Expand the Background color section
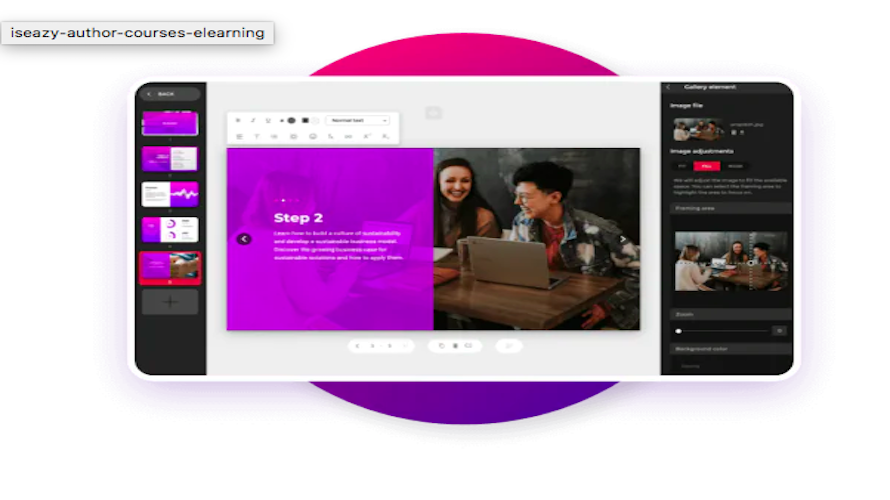The image size is (890, 500). pos(731,348)
